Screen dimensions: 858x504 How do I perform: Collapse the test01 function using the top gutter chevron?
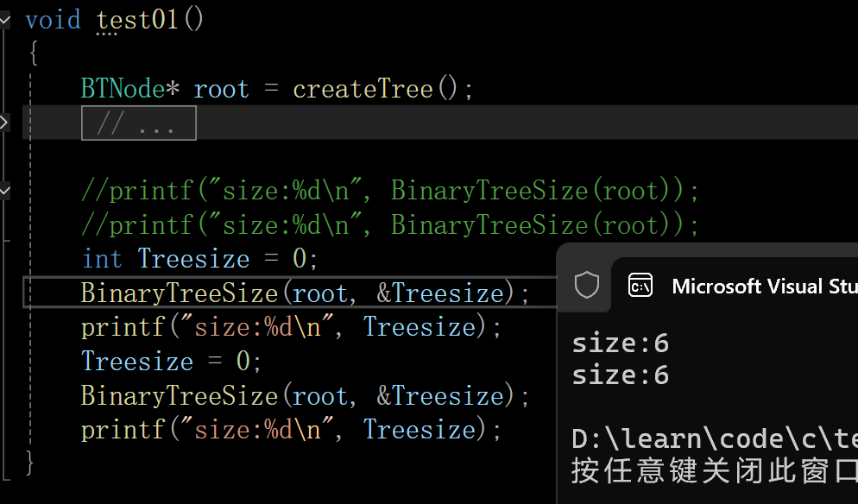coord(6,19)
